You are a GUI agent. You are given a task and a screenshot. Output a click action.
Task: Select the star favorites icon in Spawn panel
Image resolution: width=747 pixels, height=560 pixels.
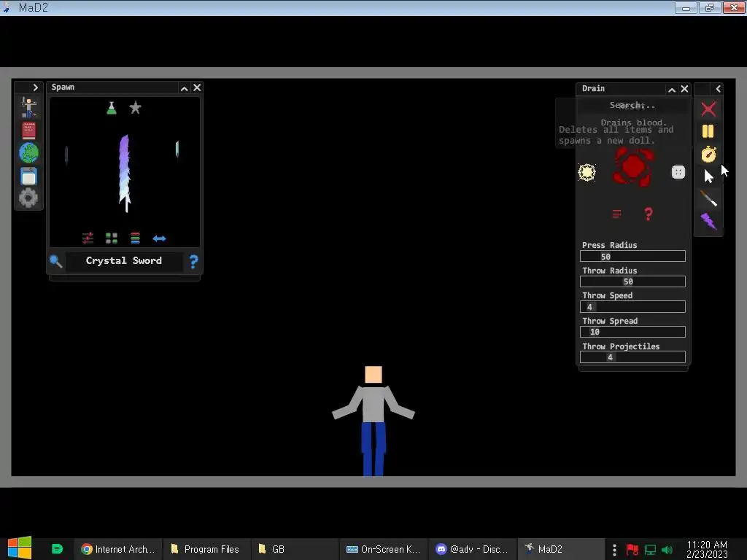[135, 108]
